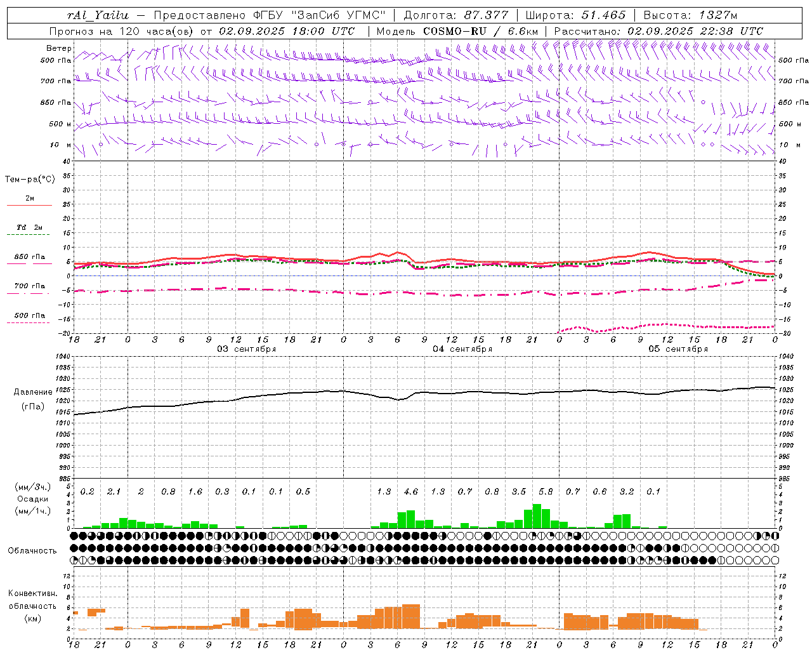Click the '(мм/3ч.)' precipitation unit label
812x650 pixels.
[x=32, y=487]
